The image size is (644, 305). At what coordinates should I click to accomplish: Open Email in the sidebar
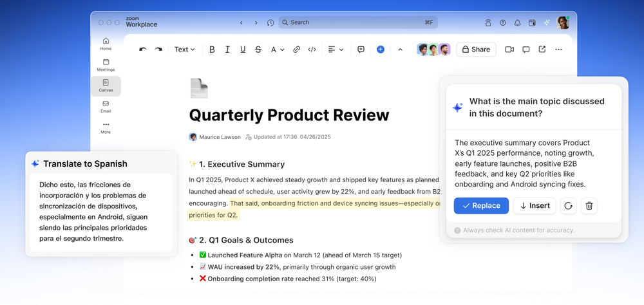(x=106, y=107)
